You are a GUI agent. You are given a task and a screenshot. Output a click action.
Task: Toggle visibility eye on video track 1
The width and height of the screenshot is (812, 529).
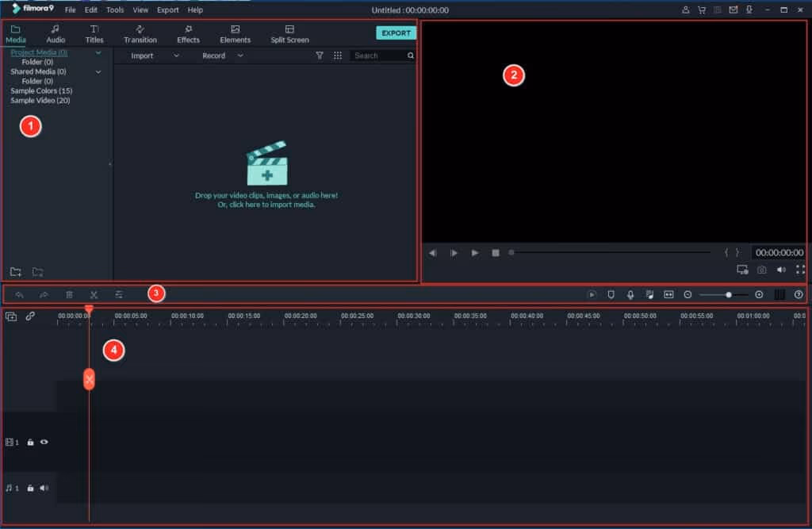click(x=44, y=442)
